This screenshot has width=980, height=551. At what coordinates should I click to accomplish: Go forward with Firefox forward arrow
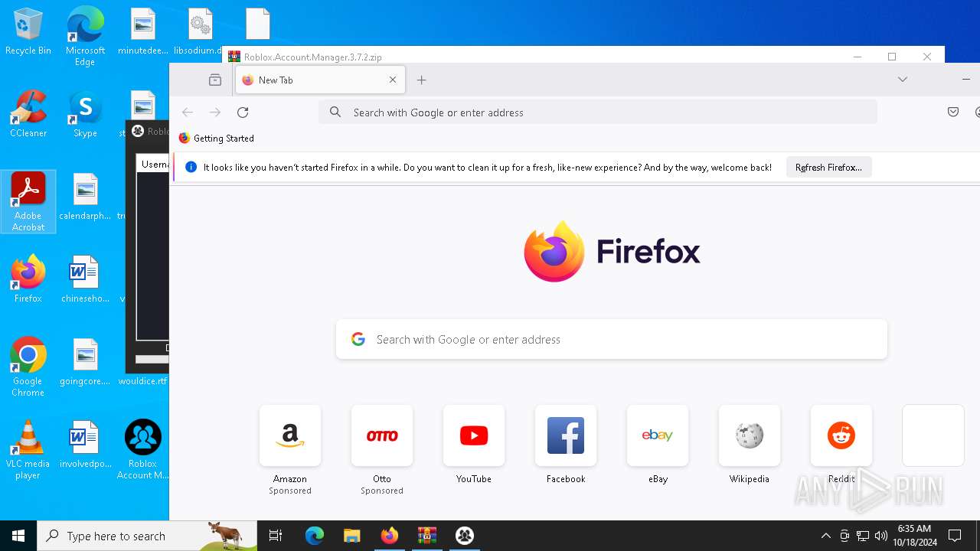pos(215,112)
